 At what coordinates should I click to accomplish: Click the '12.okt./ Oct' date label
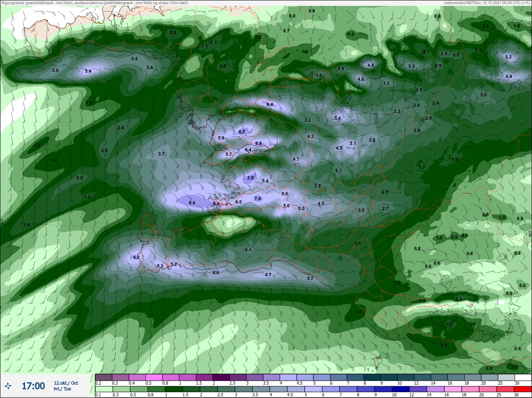pyautogui.click(x=66, y=383)
